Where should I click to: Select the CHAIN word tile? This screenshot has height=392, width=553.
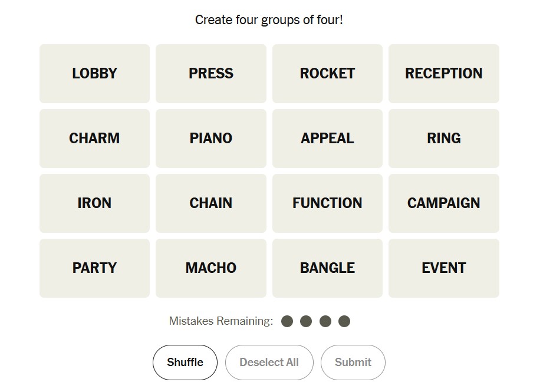coord(211,203)
